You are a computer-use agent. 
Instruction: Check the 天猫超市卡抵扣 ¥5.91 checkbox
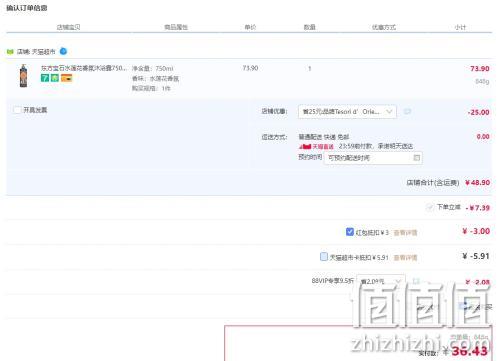(323, 257)
